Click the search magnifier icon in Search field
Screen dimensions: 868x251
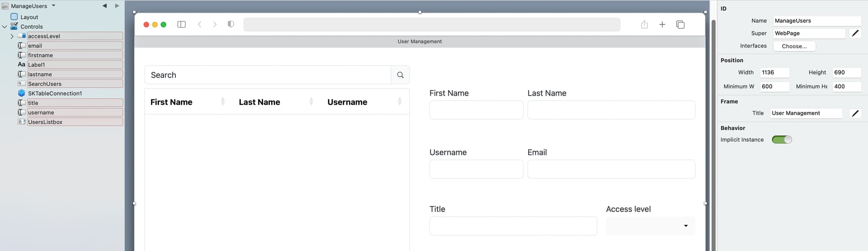coord(400,75)
